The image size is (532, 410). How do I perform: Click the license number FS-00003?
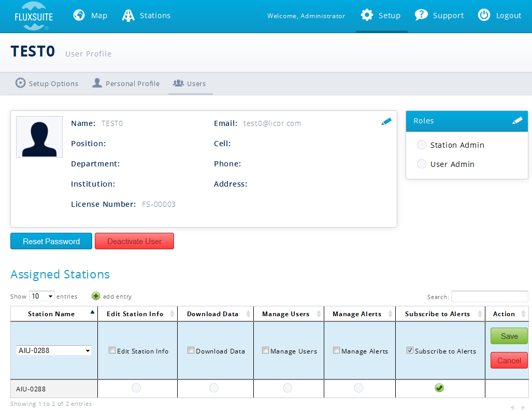[159, 204]
